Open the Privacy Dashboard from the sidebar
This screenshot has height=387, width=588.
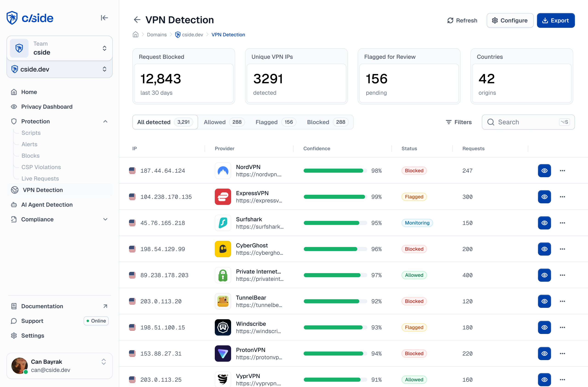coord(46,106)
